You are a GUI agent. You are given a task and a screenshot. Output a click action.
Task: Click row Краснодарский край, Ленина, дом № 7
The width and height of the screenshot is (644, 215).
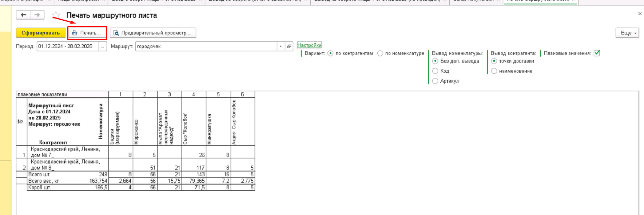[68, 152]
